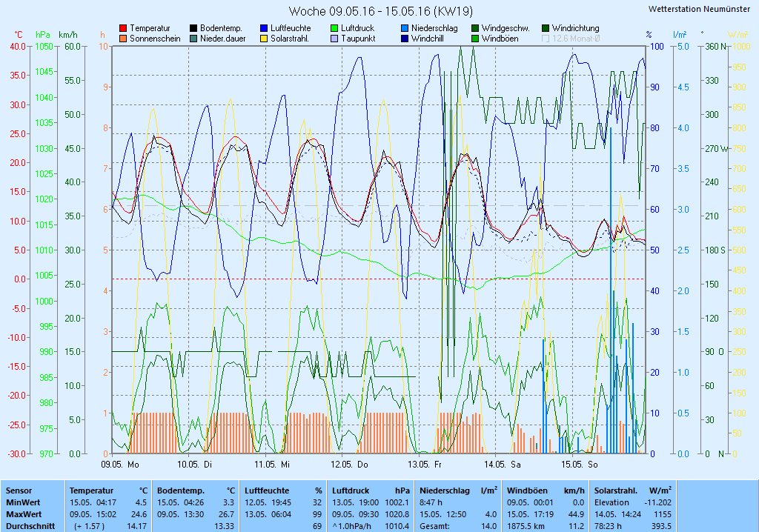Viewport: 759px width, 532px height.
Task: Click the Windböen maximum value 44.9
Action: coord(576,514)
